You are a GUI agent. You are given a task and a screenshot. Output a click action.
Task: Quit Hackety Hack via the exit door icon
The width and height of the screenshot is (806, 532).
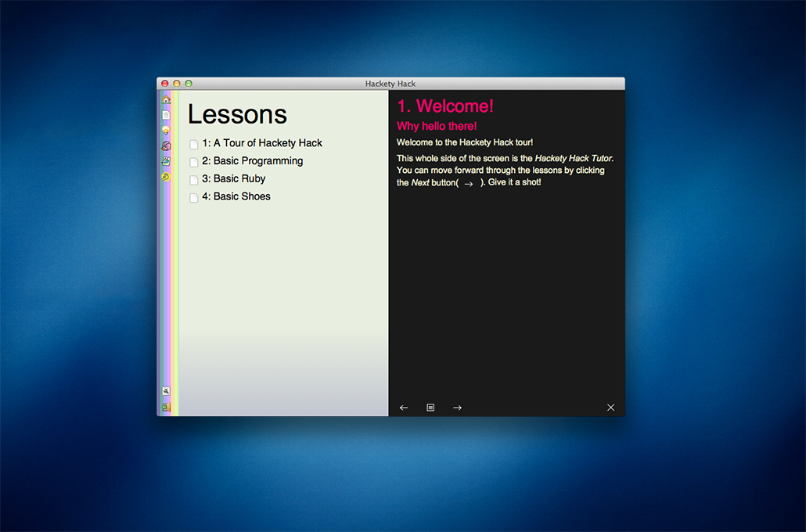coord(166,407)
